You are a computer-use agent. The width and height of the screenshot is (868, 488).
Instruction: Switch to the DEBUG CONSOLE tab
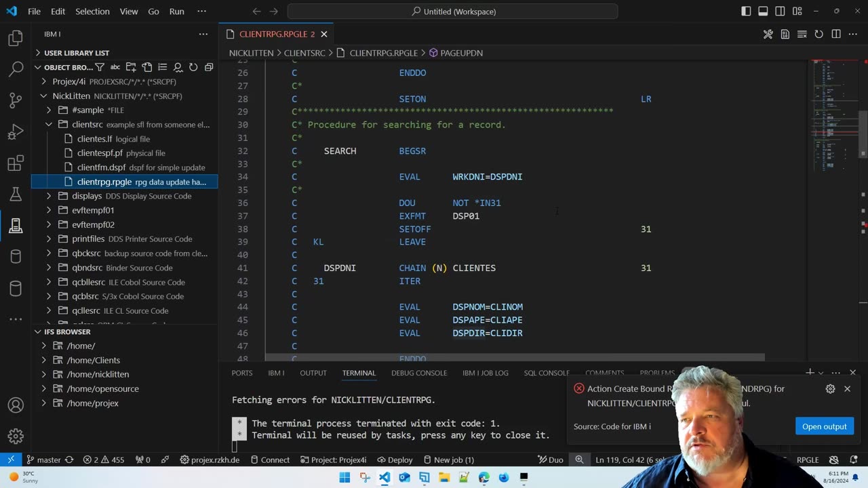pos(419,373)
